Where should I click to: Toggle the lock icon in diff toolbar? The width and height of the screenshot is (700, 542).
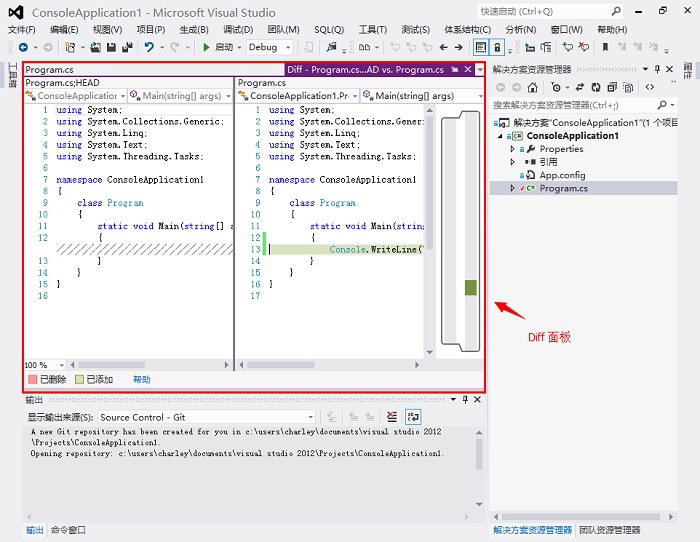coord(497,47)
